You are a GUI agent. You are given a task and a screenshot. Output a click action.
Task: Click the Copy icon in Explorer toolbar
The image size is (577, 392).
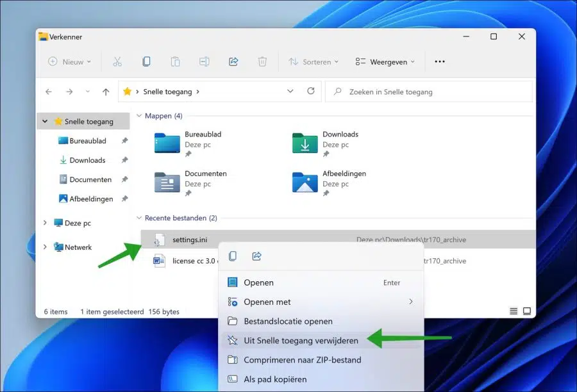coord(146,61)
